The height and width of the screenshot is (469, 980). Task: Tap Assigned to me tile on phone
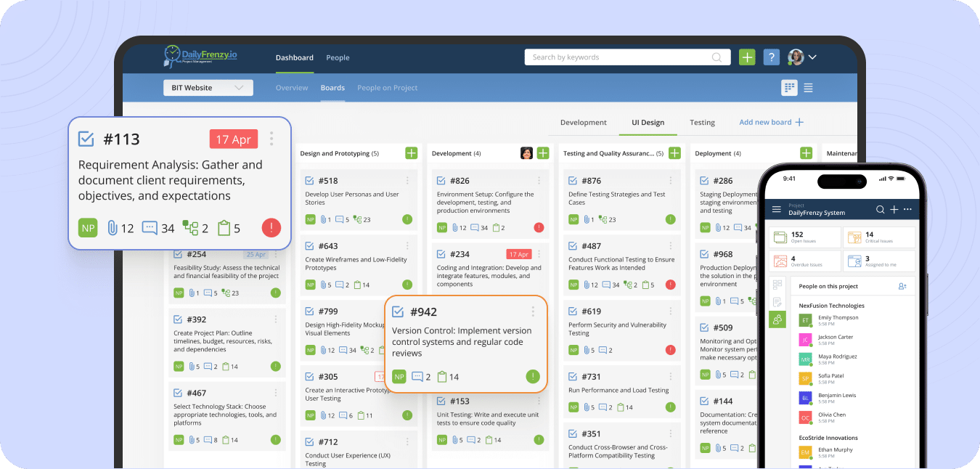tap(879, 261)
